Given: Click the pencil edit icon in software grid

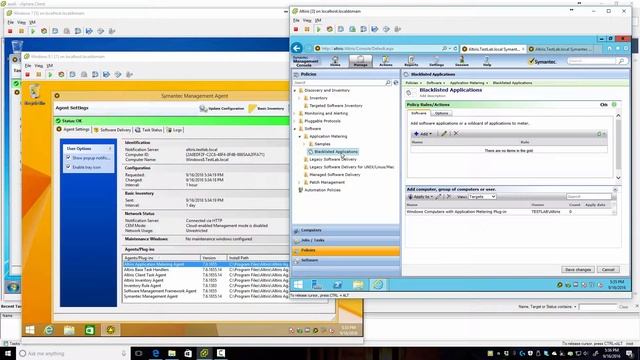Looking at the screenshot, I should tap(444, 133).
